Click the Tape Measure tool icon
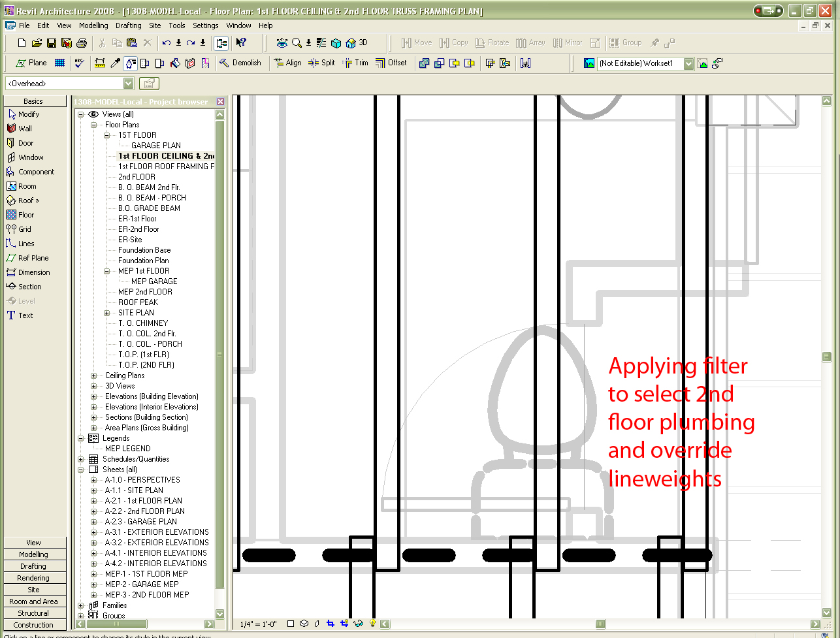 coord(100,63)
